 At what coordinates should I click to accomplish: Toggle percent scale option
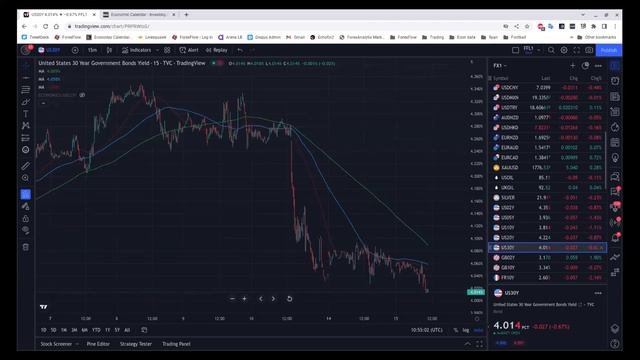click(x=456, y=330)
